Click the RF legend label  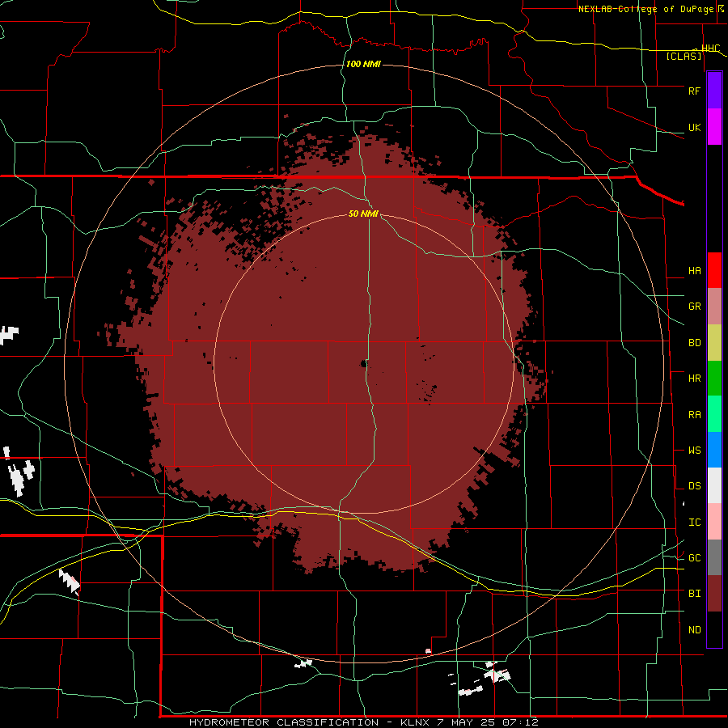(694, 91)
